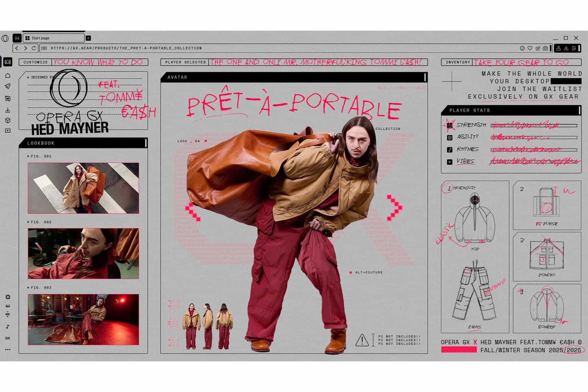This screenshot has height=392, width=588.
Task: Click the AVATAR panel header
Action: point(294,77)
